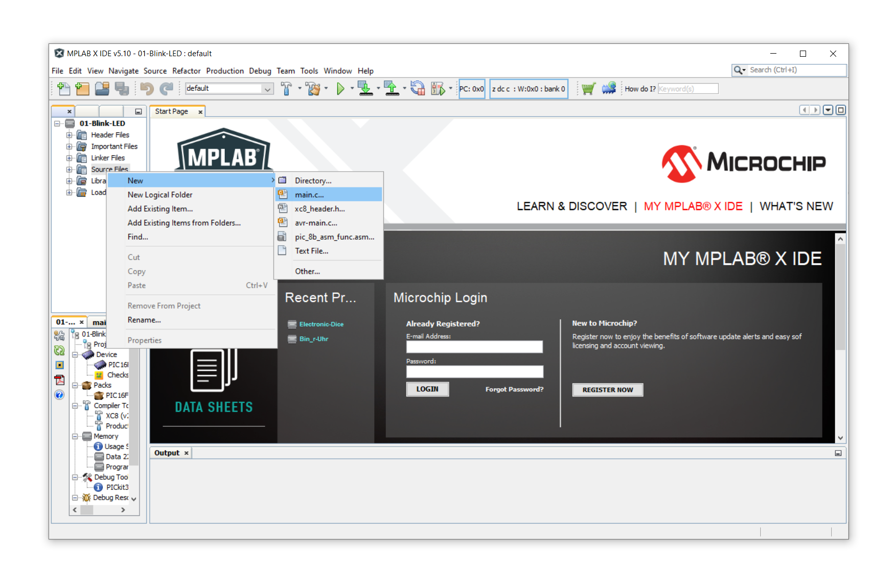Open the PDF datasheet icon in dashboard sidebar

point(59,380)
